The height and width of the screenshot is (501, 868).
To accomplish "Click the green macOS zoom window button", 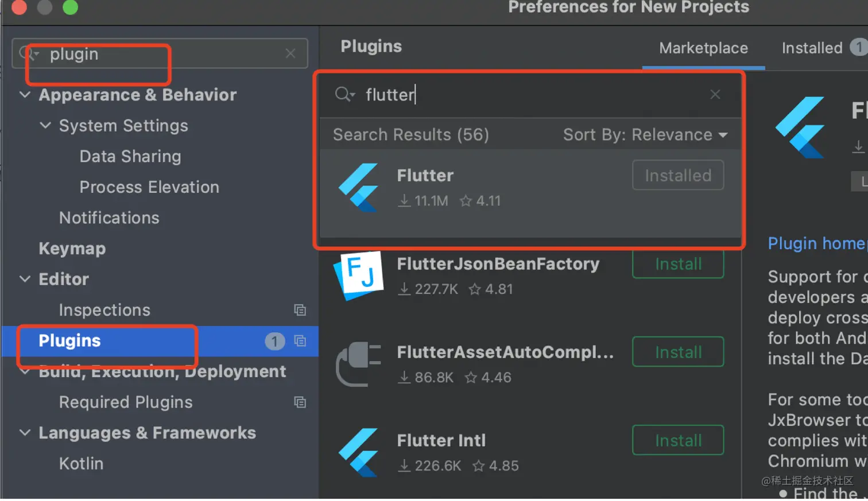I will coord(70,7).
